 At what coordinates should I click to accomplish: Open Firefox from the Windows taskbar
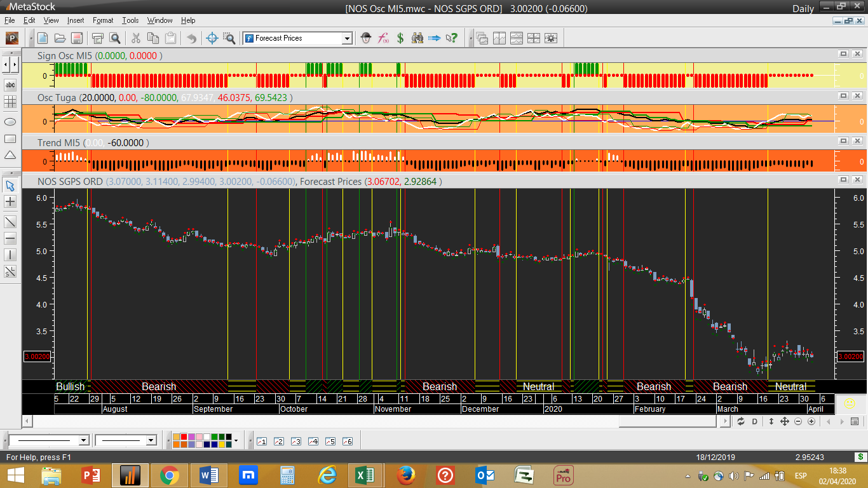coord(405,475)
